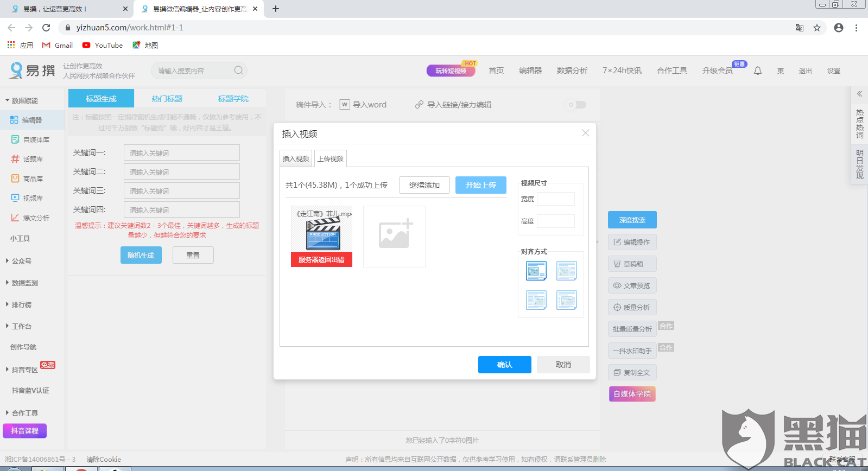The height and width of the screenshot is (471, 868).
Task: Open the 自媒体学院 button
Action: (x=632, y=393)
